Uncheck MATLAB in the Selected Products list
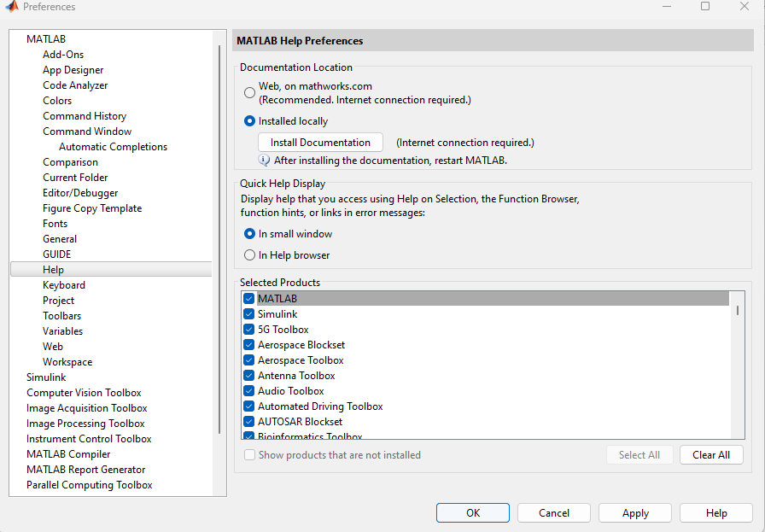Image resolution: width=765 pixels, height=532 pixels. (248, 299)
